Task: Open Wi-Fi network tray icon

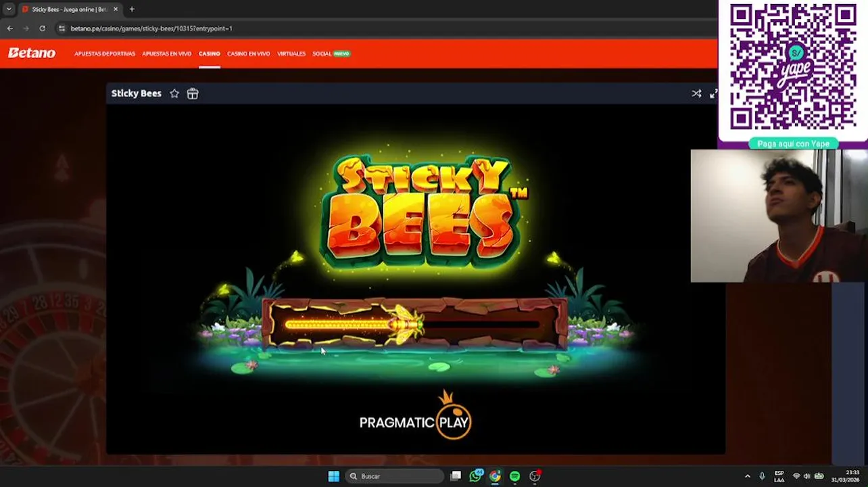Action: [796, 476]
